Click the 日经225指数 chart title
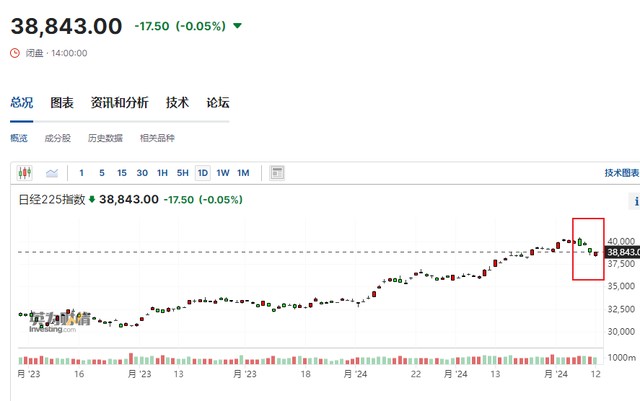640x401 pixels. [x=52, y=199]
